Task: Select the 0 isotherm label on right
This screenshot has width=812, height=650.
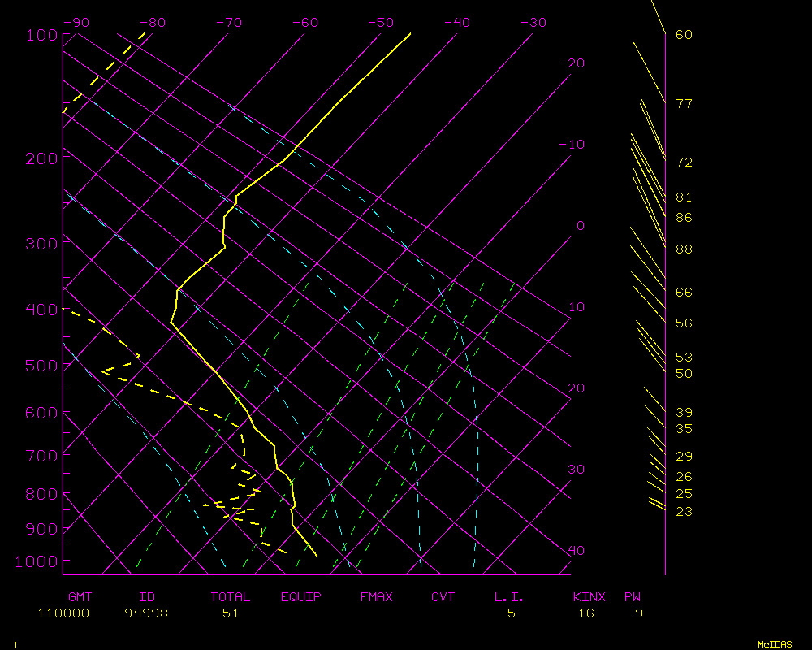Action: [x=580, y=226]
